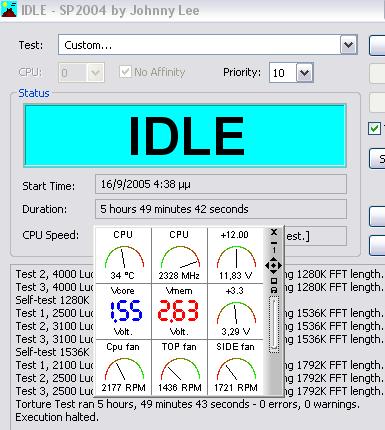Viewport: 385px width, 430px height.
Task: Minimize the sensor overlay using dash icon
Action: [x=274, y=243]
